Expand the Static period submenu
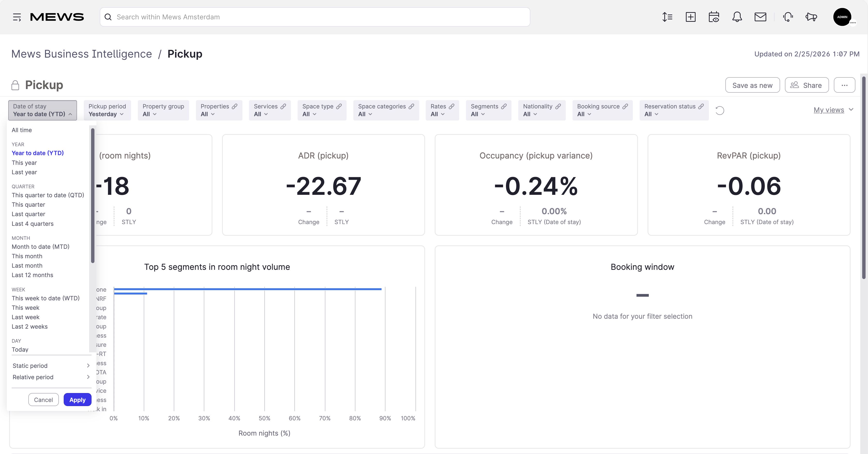The height and width of the screenshot is (454, 868). click(51, 366)
